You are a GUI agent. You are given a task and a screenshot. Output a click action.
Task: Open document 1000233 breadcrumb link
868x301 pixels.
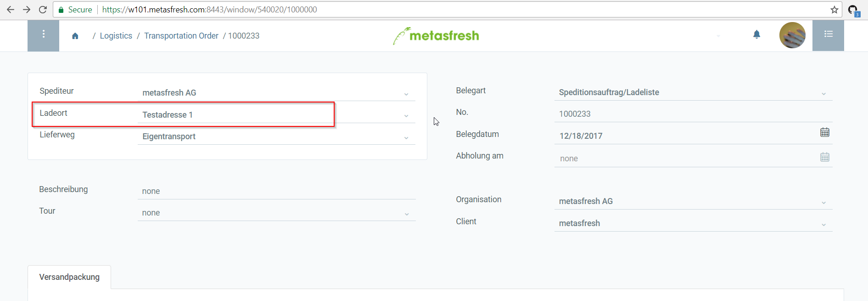244,35
